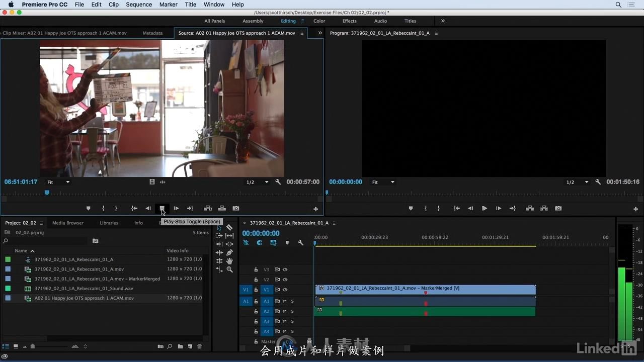
Task: Open the Metadata tab
Action: [x=152, y=33]
